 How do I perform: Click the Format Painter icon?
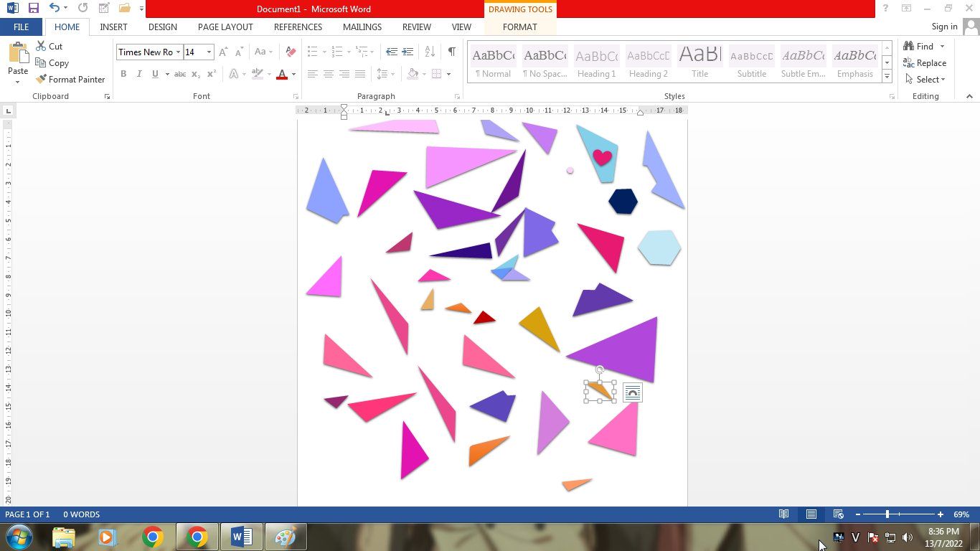coord(42,80)
